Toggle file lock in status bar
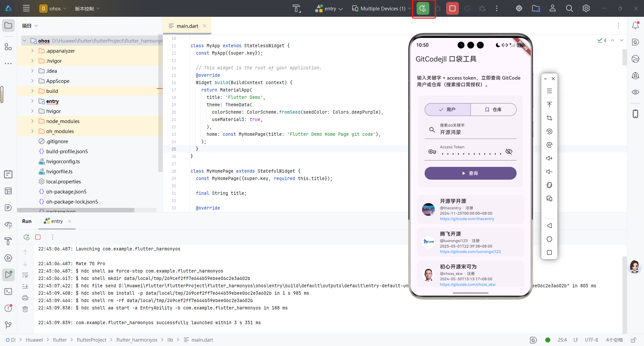The width and height of the screenshot is (644, 346). [x=634, y=340]
